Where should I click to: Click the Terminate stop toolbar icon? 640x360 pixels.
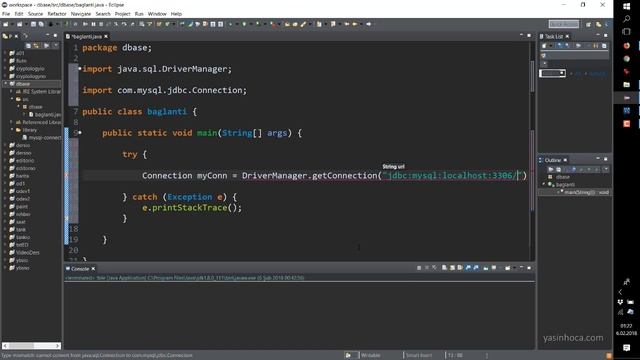101,24
